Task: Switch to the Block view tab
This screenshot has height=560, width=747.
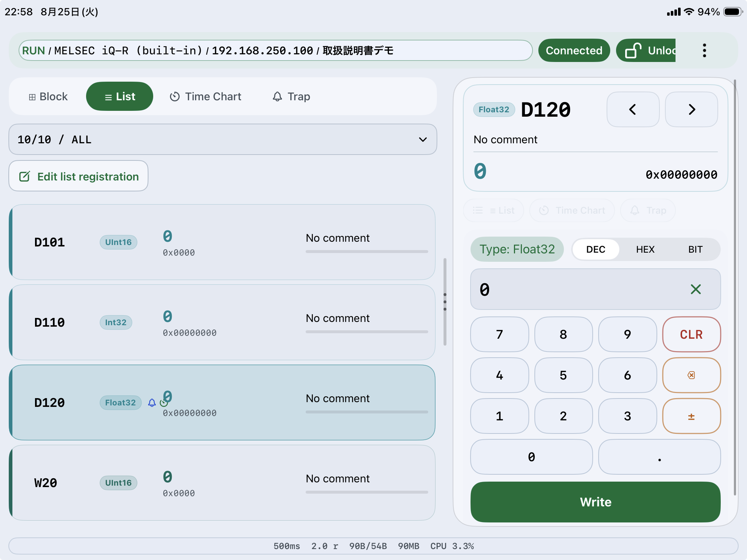Action: click(x=48, y=97)
